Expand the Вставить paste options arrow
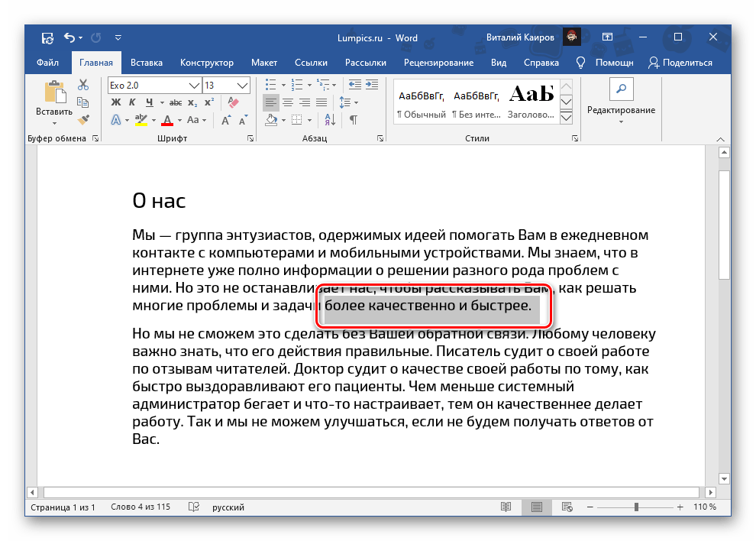 point(54,123)
